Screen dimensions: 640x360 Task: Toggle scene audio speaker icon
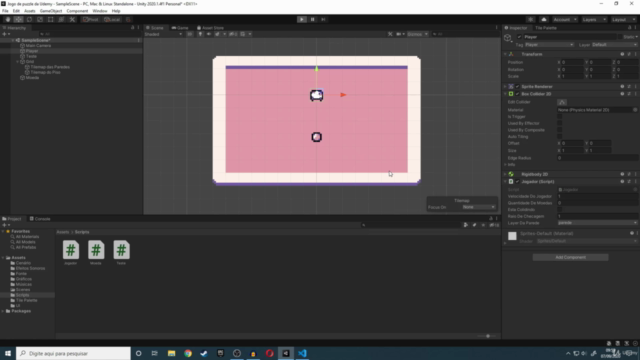209,34
